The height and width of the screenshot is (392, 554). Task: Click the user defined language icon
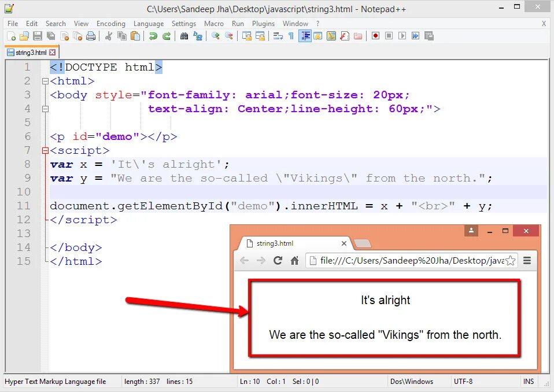(x=317, y=36)
